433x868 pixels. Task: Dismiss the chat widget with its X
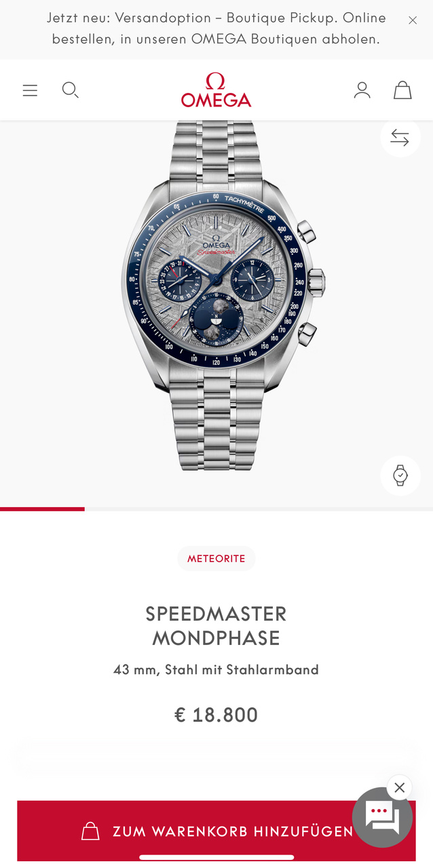tap(400, 787)
